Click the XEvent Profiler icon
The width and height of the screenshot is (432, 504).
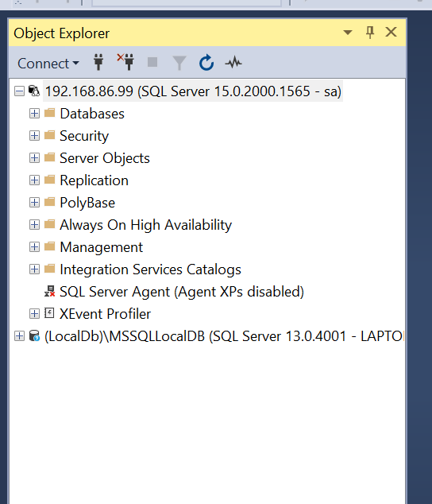49,313
